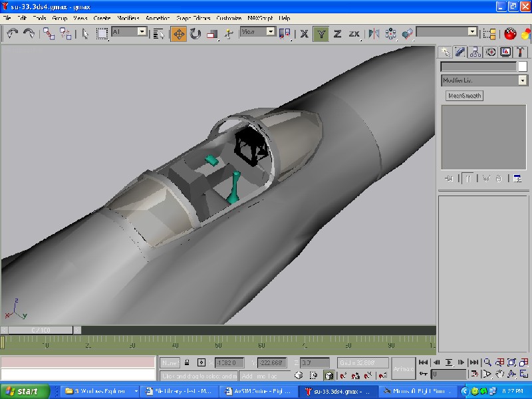Click the Zoom magnifier viewport tool
This screenshot has width=532, height=399.
point(487,362)
